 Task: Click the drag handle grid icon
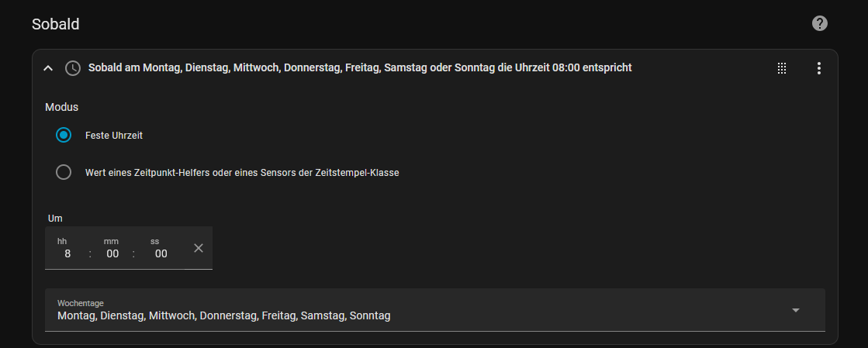point(782,68)
